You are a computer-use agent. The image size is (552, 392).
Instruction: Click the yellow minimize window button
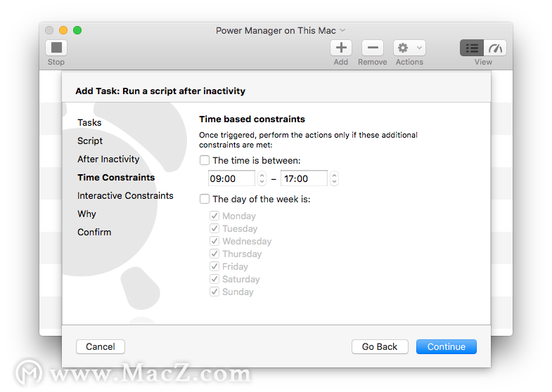pos(63,30)
